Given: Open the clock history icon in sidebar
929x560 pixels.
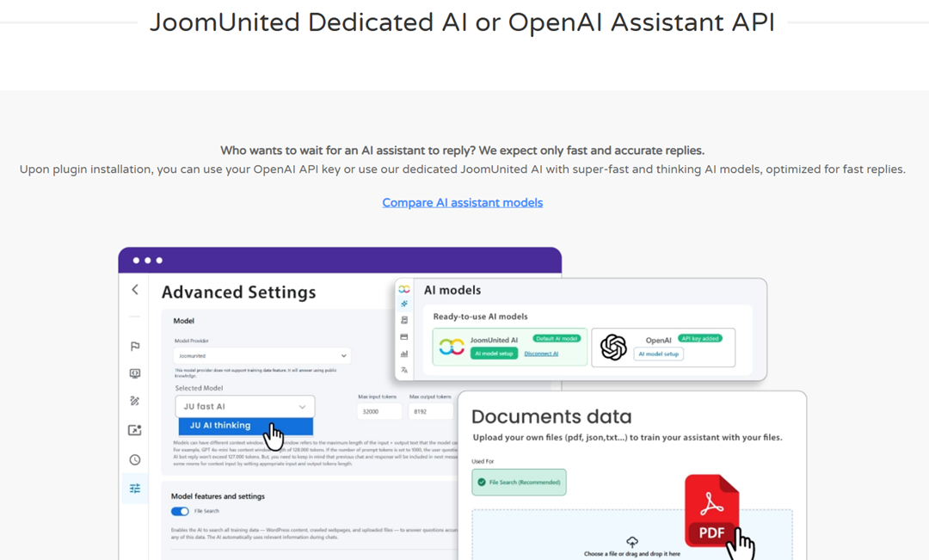Looking at the screenshot, I should coord(135,460).
